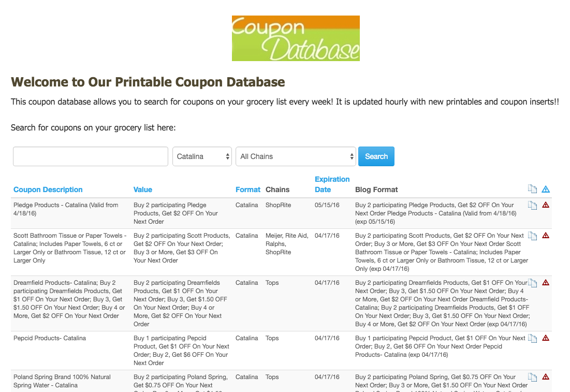Report the Poland Spring coupon via the red triangle
Viewport: 570px width, 392px height.
coord(546,377)
